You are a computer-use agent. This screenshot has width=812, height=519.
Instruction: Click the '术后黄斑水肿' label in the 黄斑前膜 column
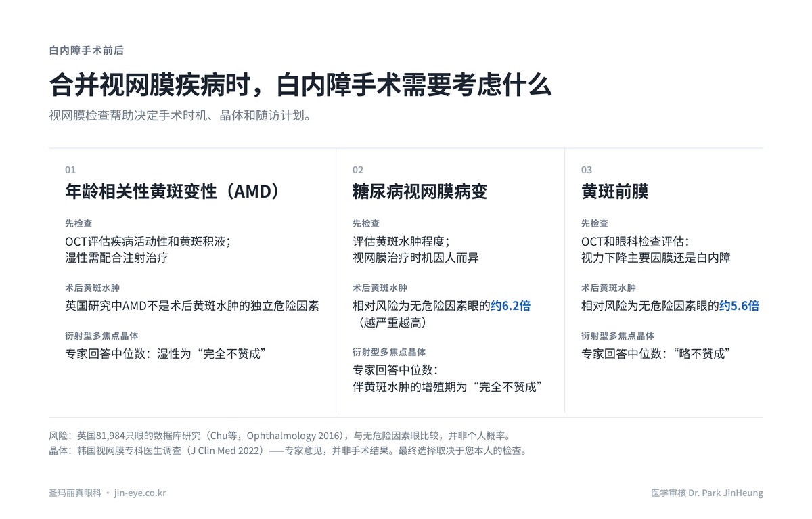[x=609, y=288]
